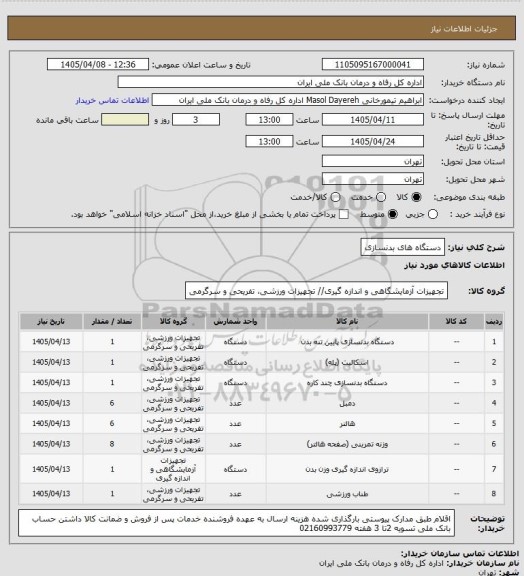Image resolution: width=524 pixels, height=576 pixels.
Task: Click quantity 8 in the وزنه تمرینی row
Action: pyautogui.click(x=112, y=444)
